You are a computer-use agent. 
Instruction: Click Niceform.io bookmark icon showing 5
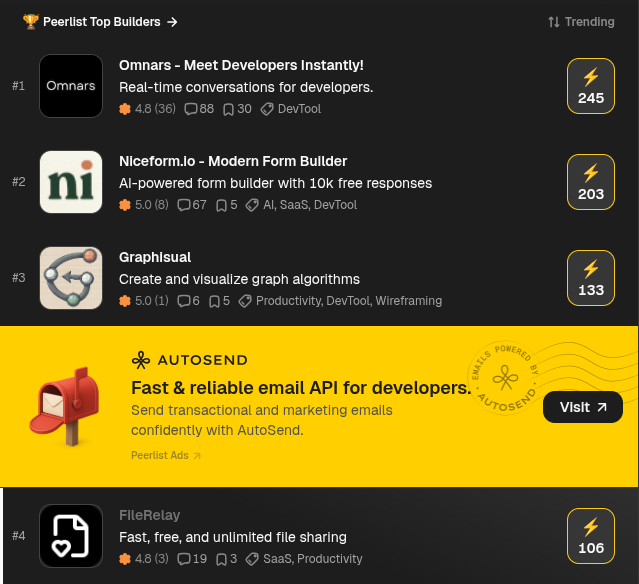[x=221, y=205]
